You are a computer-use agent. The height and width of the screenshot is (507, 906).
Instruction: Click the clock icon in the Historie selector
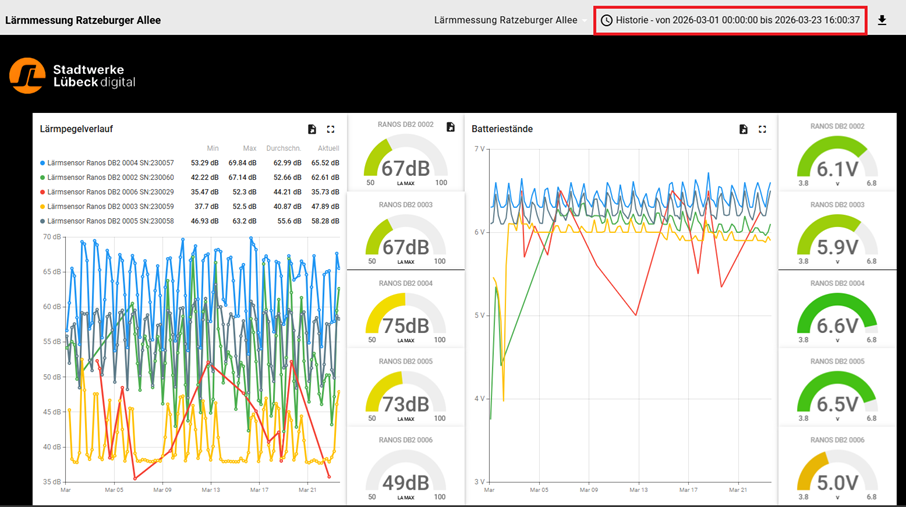click(606, 20)
